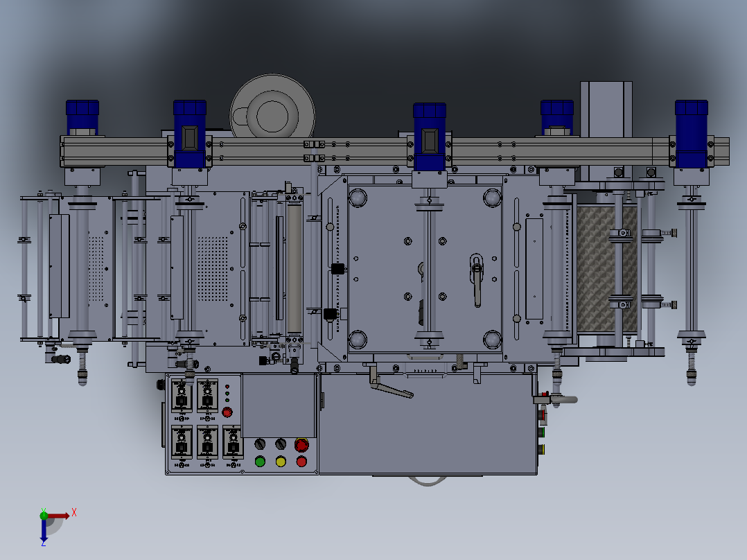Pick the yellow pilot light on the control box's side

542,449
